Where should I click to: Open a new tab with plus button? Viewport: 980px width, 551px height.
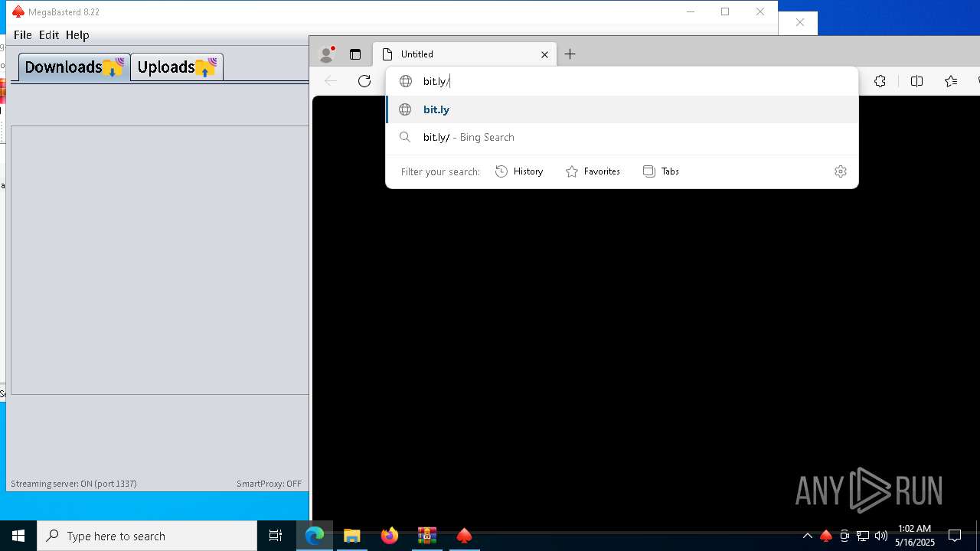point(570,54)
